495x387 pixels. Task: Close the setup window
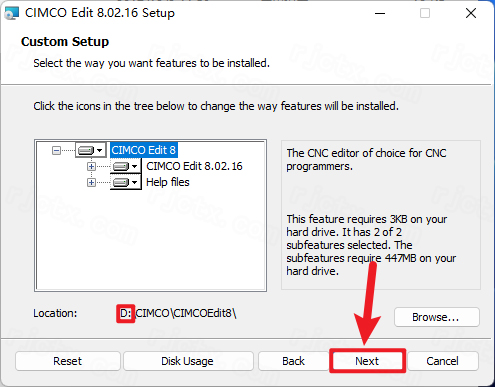point(471,13)
